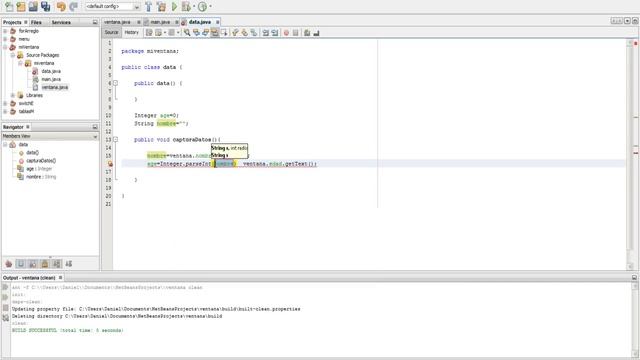The width and height of the screenshot is (640, 360).
Task: Collapse the Source Packages node
Action: [x=13, y=55]
